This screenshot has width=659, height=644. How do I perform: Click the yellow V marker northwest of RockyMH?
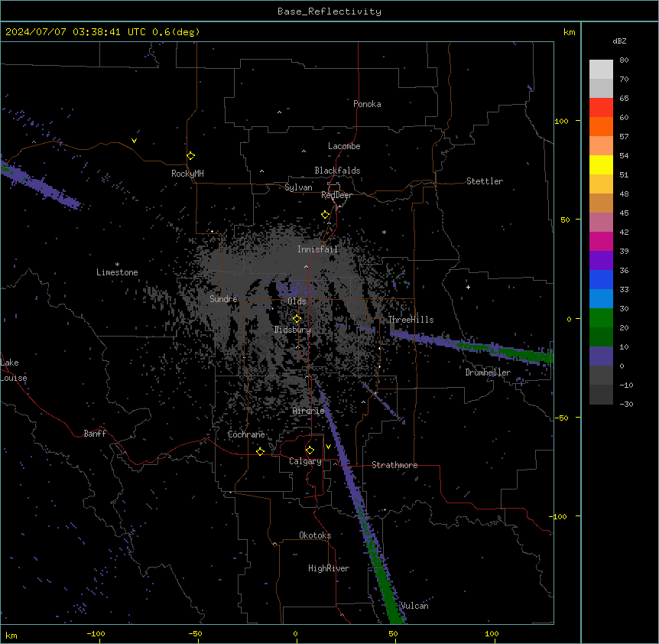tap(134, 141)
